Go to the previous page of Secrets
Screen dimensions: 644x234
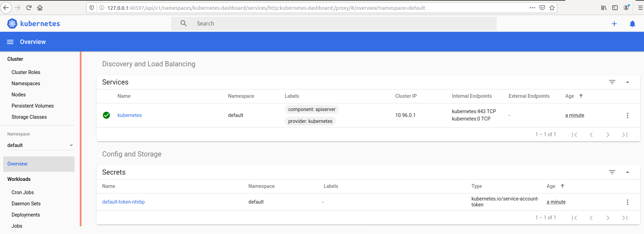click(x=591, y=218)
